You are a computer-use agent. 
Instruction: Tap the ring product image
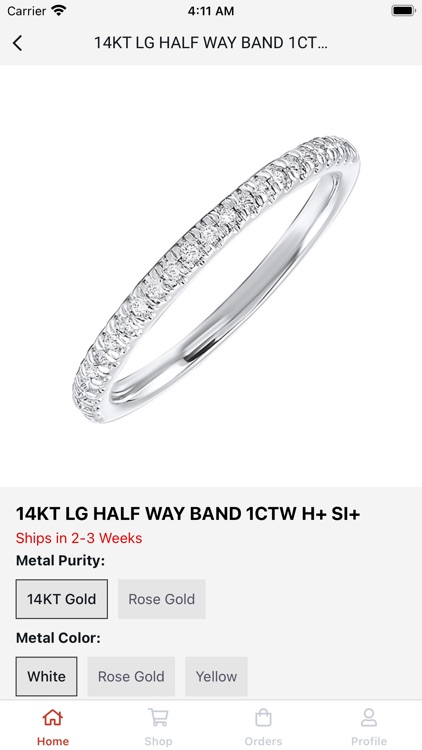(x=215, y=279)
